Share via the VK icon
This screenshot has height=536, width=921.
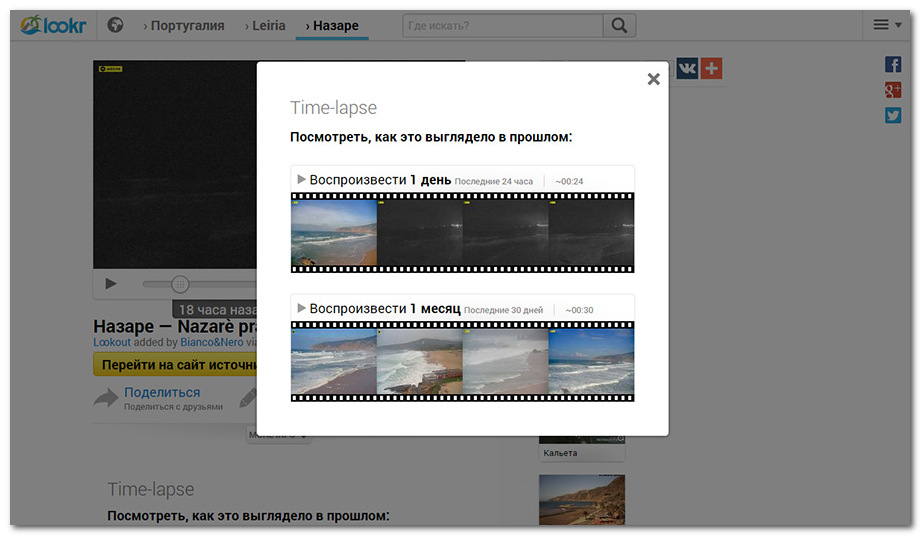[687, 68]
